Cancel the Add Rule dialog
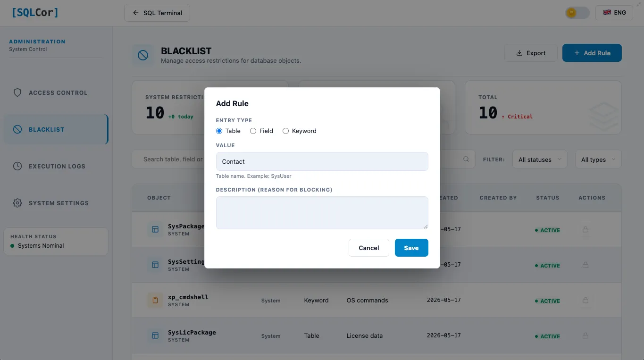Viewport: 644px width, 360px height. click(369, 248)
